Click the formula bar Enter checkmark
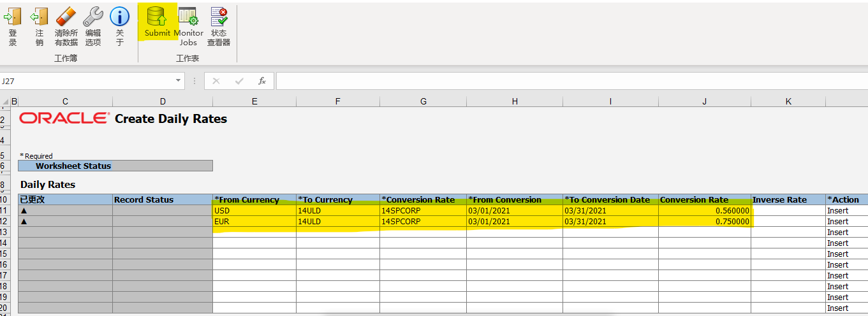 pyautogui.click(x=239, y=81)
